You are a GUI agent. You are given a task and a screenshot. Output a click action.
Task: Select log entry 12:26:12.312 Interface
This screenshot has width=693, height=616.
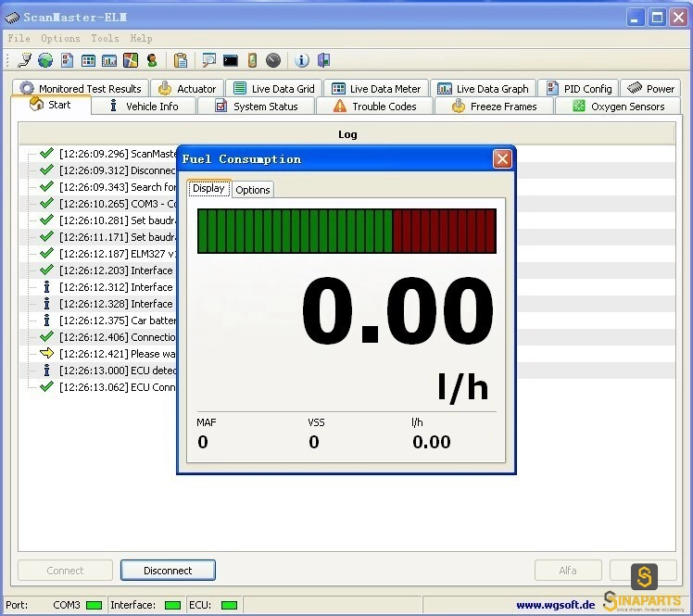(x=117, y=287)
